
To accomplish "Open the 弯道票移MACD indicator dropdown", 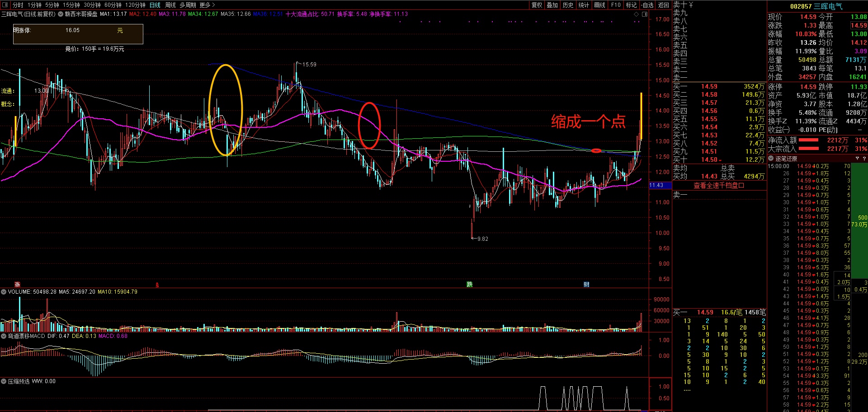I will (x=4, y=336).
